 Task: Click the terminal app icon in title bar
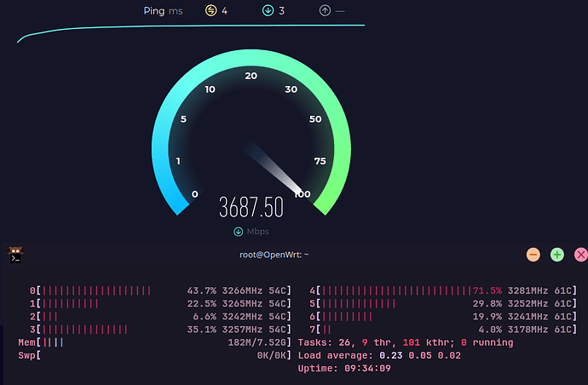(15, 255)
